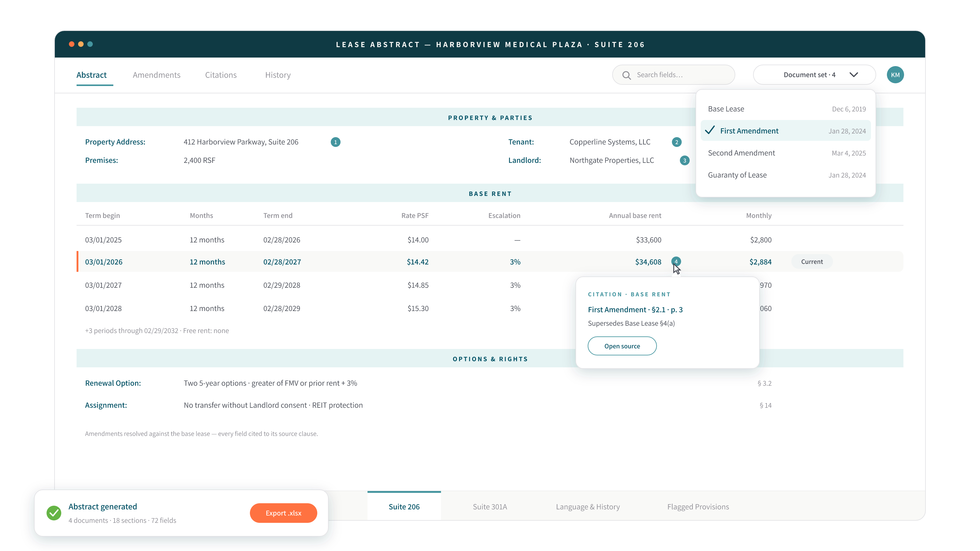
Task: Click the Search fields input
Action: click(673, 75)
